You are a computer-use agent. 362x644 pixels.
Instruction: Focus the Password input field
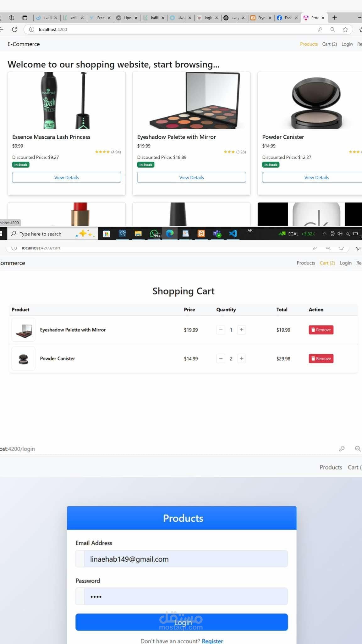click(182, 597)
